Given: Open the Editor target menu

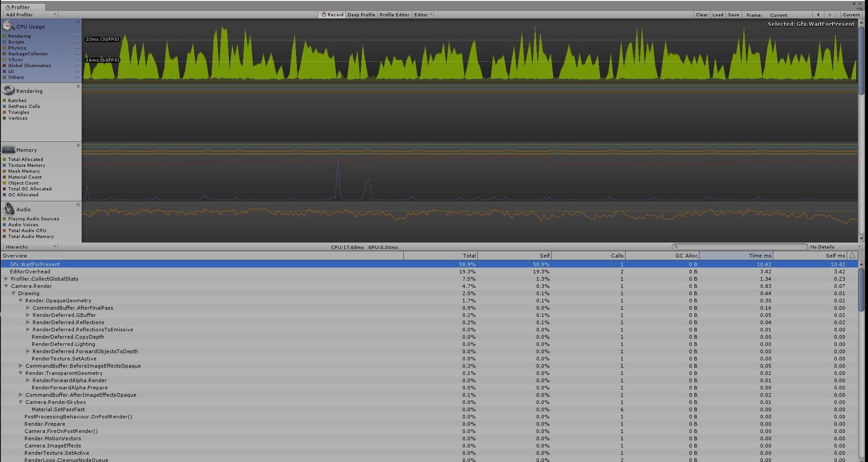Looking at the screenshot, I should (x=423, y=15).
